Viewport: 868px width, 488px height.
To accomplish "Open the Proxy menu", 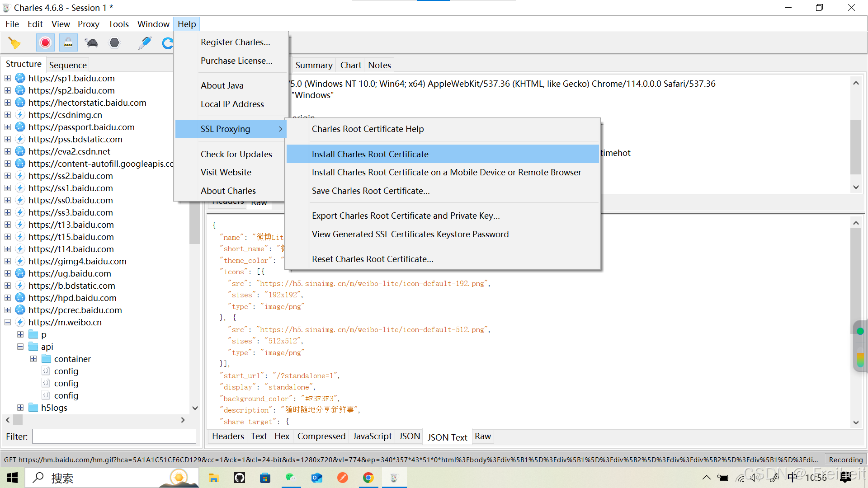I will tap(89, 24).
